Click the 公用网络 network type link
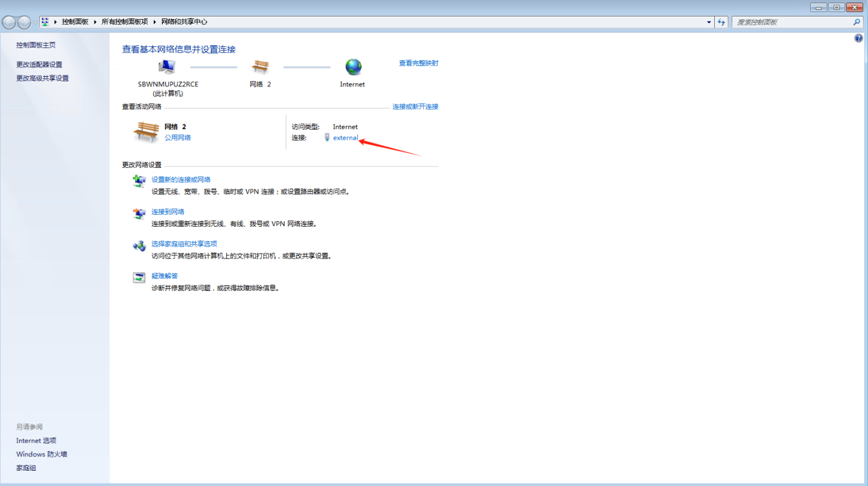 pyautogui.click(x=177, y=138)
